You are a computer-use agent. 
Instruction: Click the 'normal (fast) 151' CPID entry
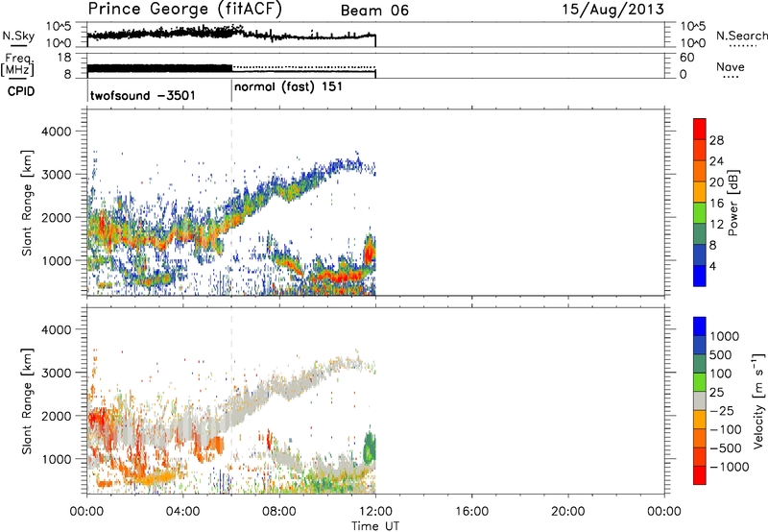[x=288, y=87]
